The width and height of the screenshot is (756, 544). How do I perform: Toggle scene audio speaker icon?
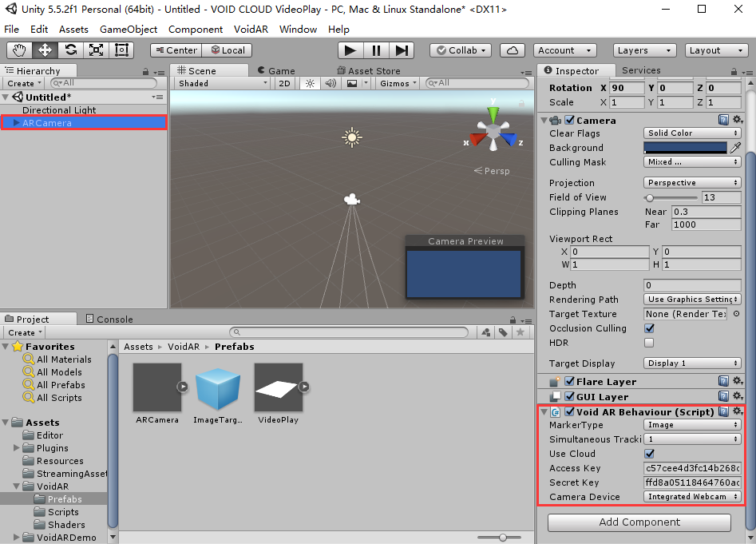click(x=331, y=83)
